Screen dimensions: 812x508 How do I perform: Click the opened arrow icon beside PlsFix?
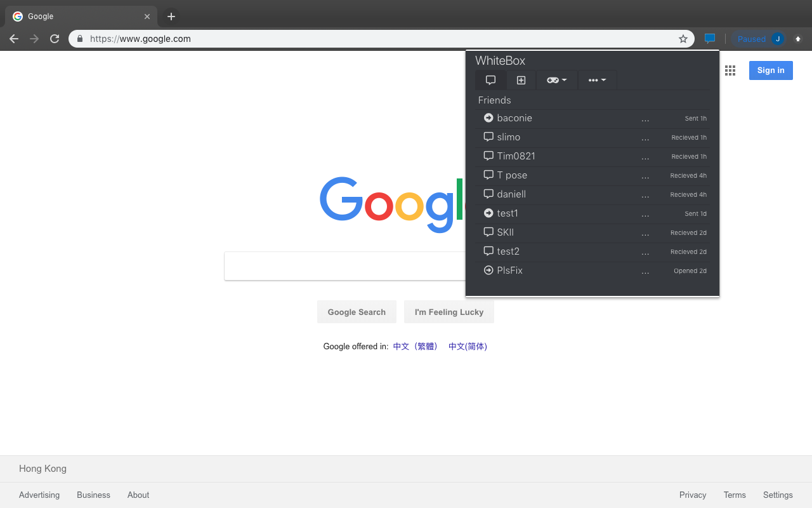(488, 271)
